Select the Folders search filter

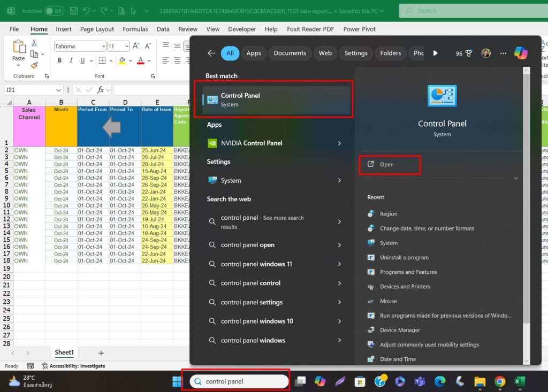[390, 53]
